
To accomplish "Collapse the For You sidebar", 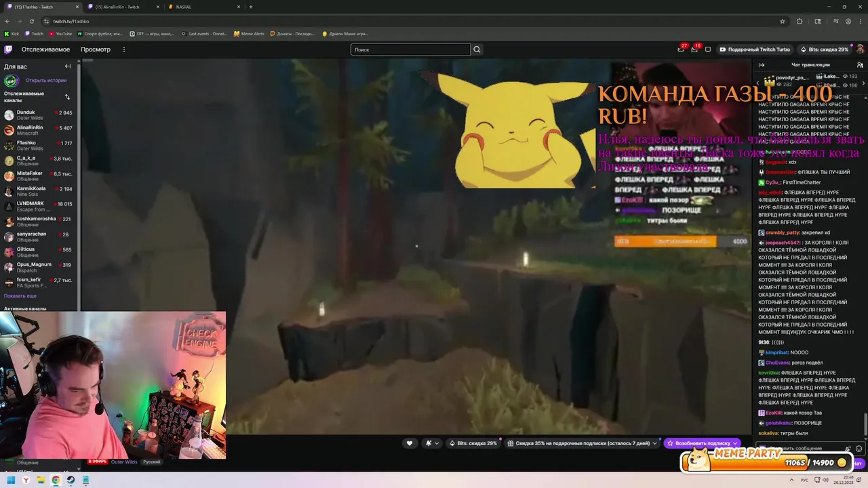I will coord(68,66).
